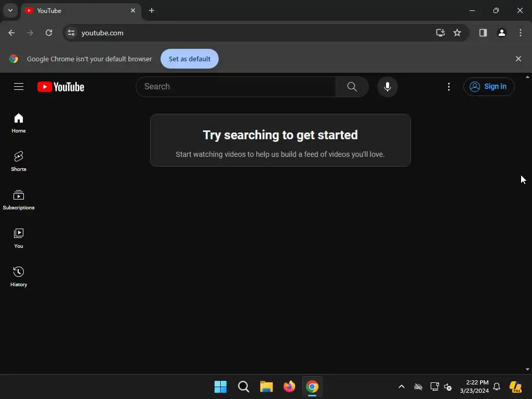The height and width of the screenshot is (399, 532).
Task: Toggle Chrome side panel
Action: point(483,33)
